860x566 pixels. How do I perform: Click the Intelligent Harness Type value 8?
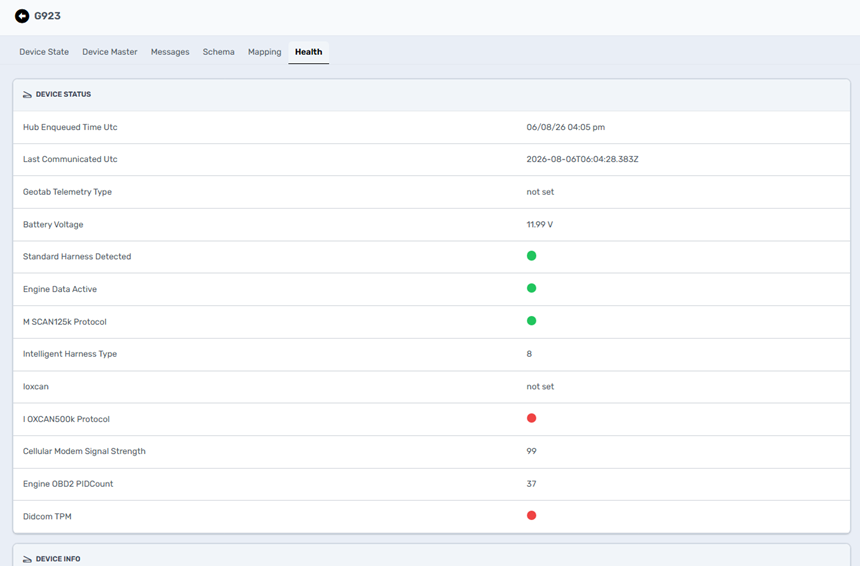click(529, 354)
